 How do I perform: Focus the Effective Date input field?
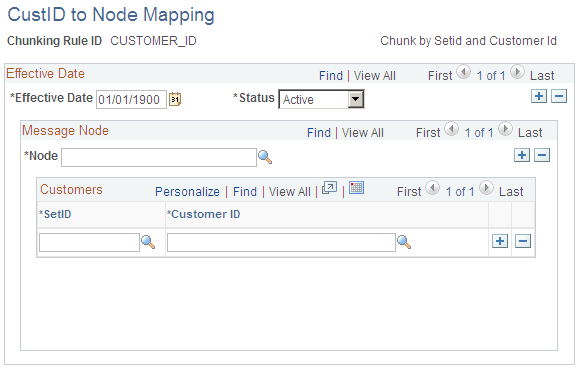(131, 99)
